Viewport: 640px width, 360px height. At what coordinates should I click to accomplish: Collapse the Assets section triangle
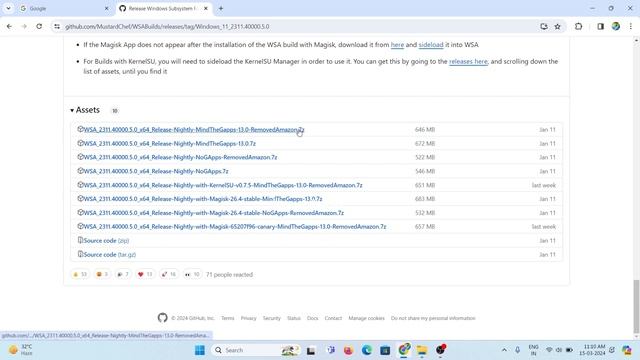click(72, 110)
